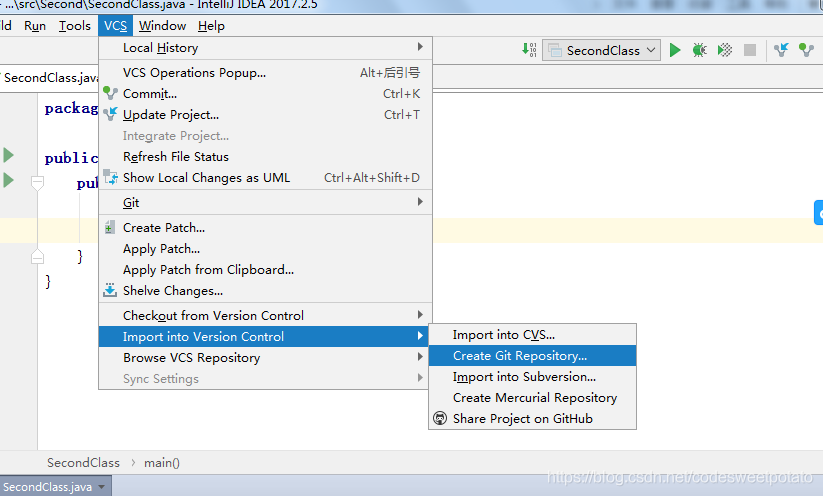Image resolution: width=823 pixels, height=496 pixels.
Task: Select Apply Patch from Clipboard...
Action: pyautogui.click(x=265, y=270)
